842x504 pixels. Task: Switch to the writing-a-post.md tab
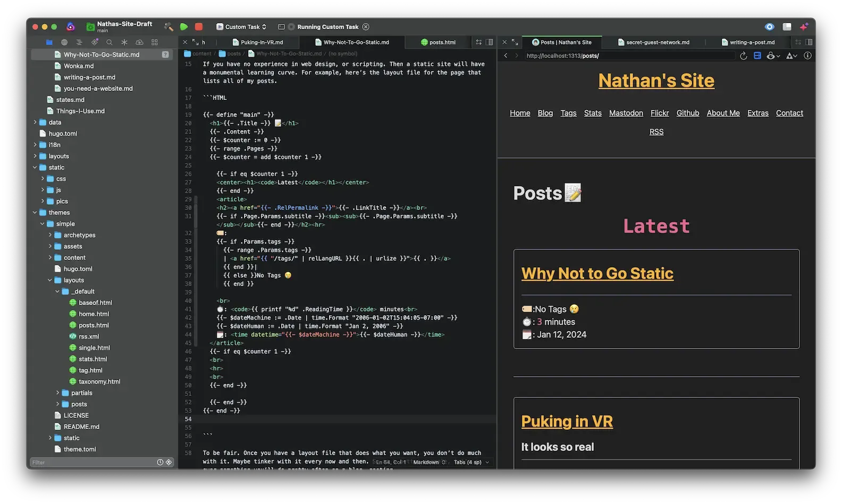(748, 42)
